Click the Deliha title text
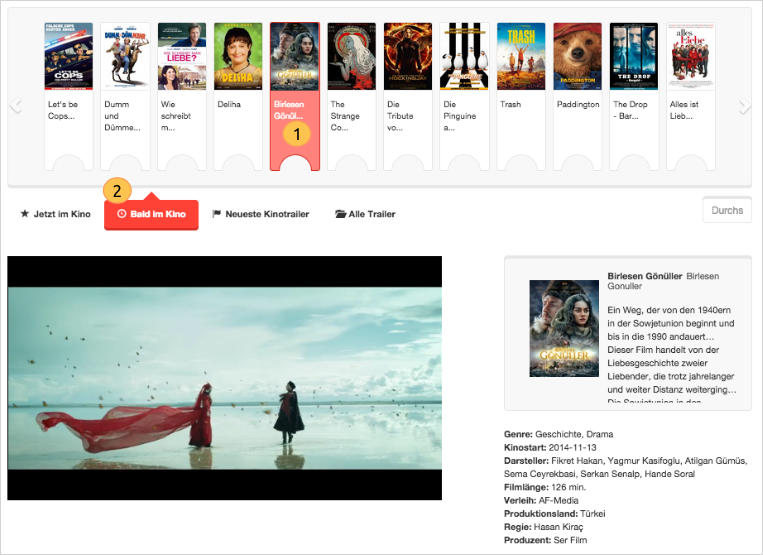763x555 pixels. click(x=229, y=104)
